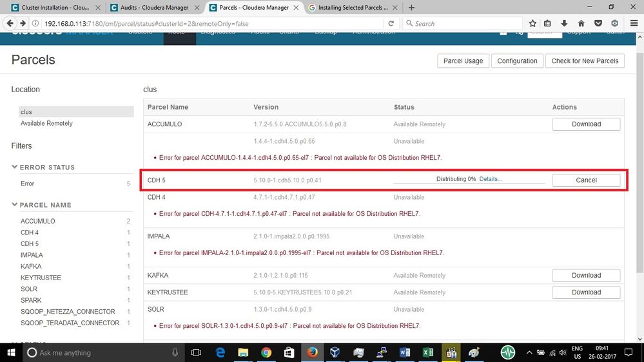
Task: Bookmark this page with the star
Action: [532, 23]
